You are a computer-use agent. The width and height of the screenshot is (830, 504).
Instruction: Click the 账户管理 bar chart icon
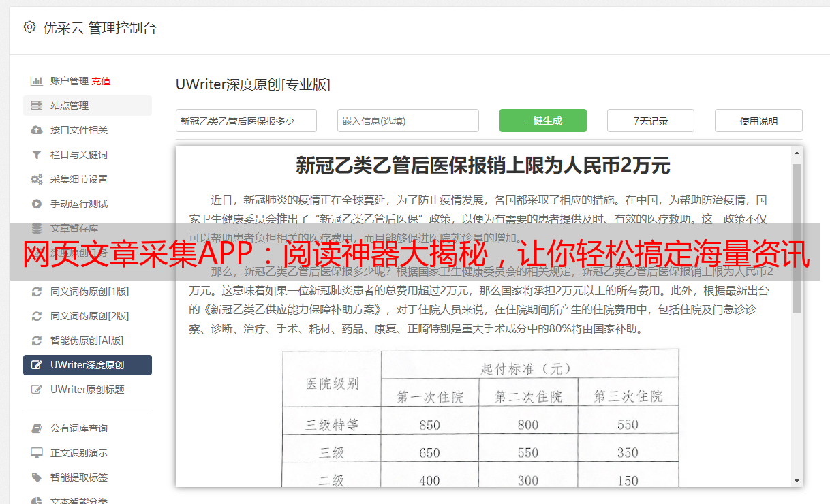[x=37, y=81]
